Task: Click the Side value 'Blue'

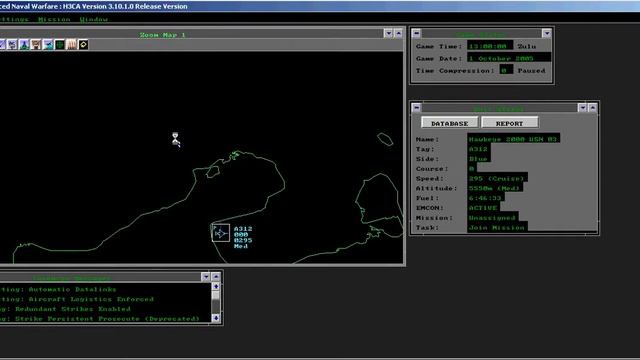Action: (479, 158)
